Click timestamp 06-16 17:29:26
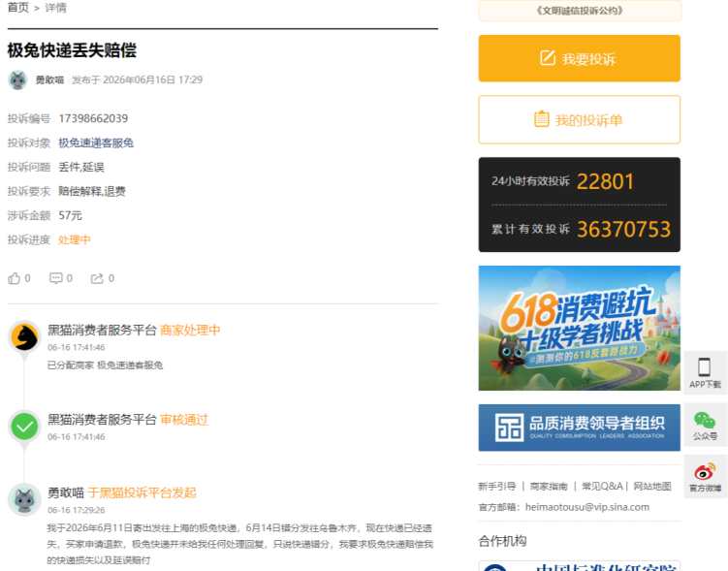This screenshot has width=728, height=571. (77, 510)
